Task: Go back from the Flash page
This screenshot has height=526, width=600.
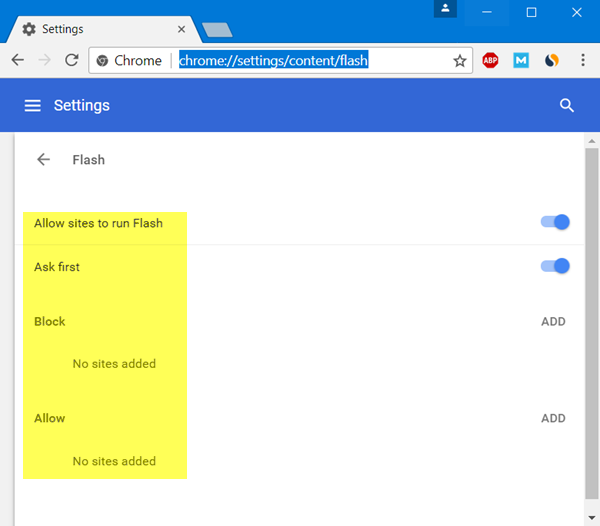Action: [43, 160]
